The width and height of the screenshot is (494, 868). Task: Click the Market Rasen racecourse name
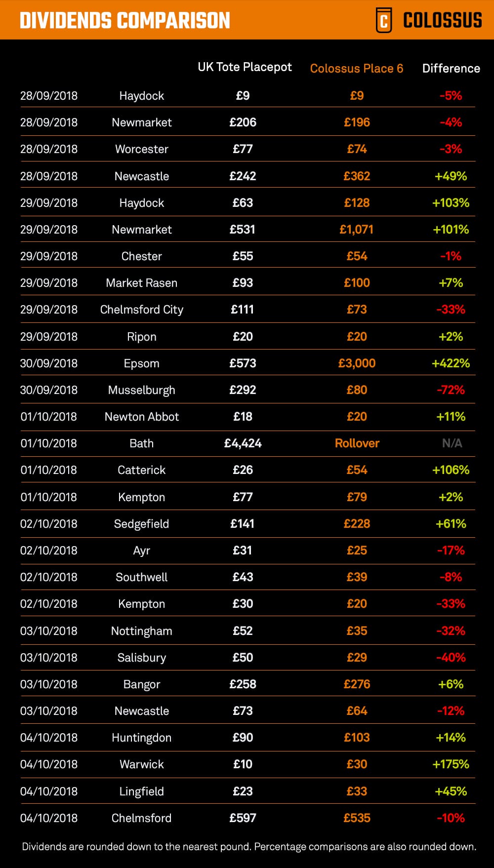141,283
